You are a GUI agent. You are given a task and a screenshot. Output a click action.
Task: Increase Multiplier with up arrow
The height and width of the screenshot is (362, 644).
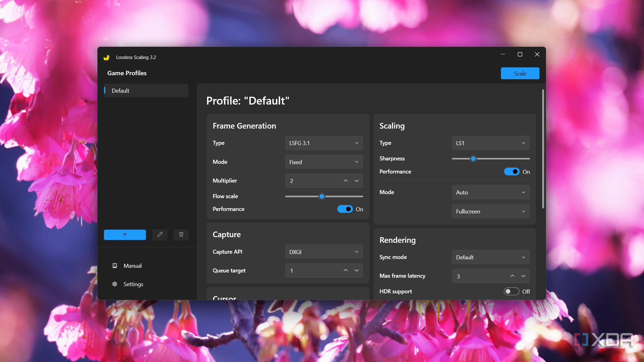[345, 181]
